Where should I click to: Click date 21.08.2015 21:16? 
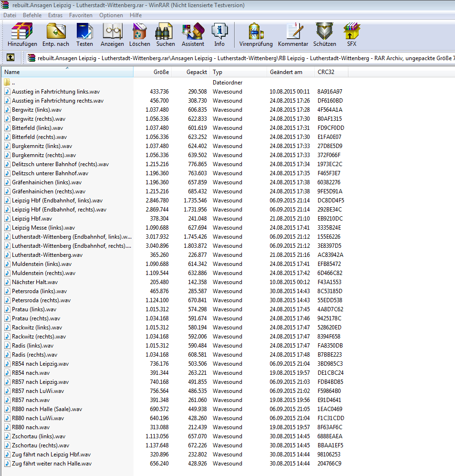click(x=290, y=254)
